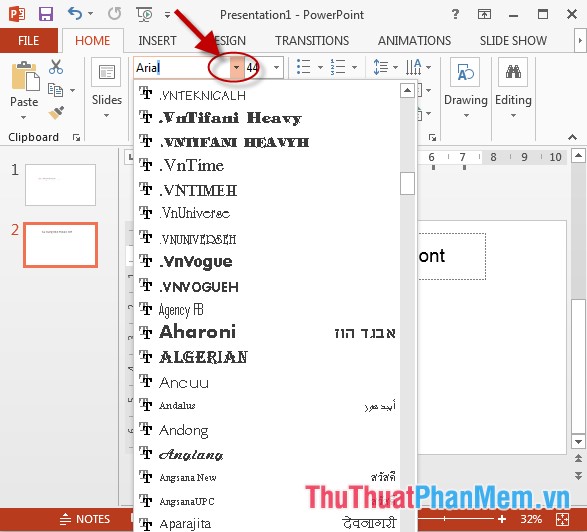Image resolution: width=587 pixels, height=532 pixels.
Task: Choose Aparajita font
Action: (267, 523)
